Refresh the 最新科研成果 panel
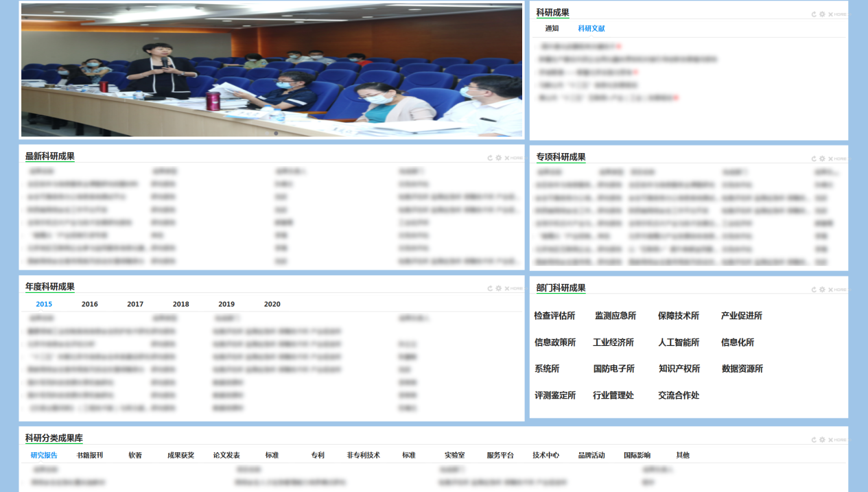 490,158
